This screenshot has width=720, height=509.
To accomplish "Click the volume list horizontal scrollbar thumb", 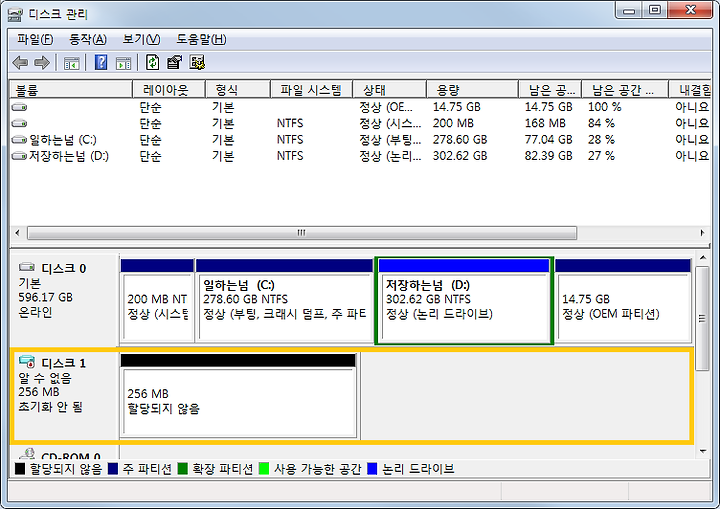I will pos(302,233).
